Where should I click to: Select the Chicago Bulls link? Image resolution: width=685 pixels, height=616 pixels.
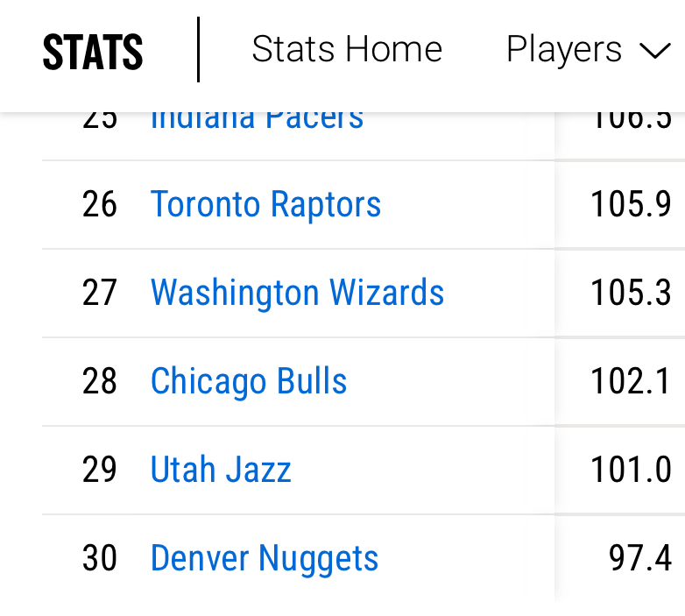tap(249, 381)
